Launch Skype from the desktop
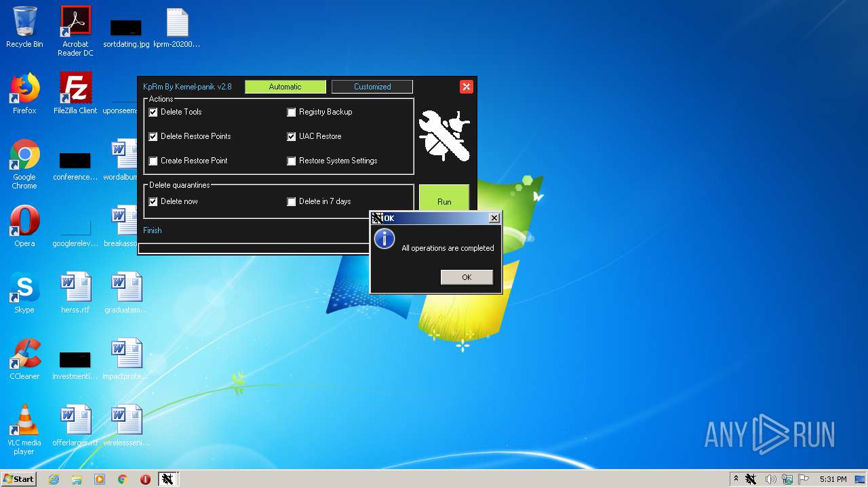868x488 pixels. click(24, 293)
